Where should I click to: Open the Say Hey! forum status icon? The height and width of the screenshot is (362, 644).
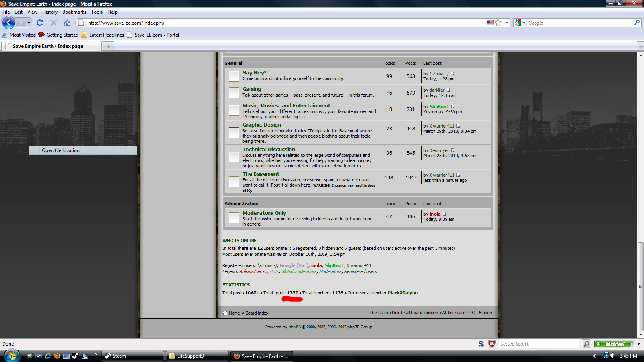[x=234, y=76]
